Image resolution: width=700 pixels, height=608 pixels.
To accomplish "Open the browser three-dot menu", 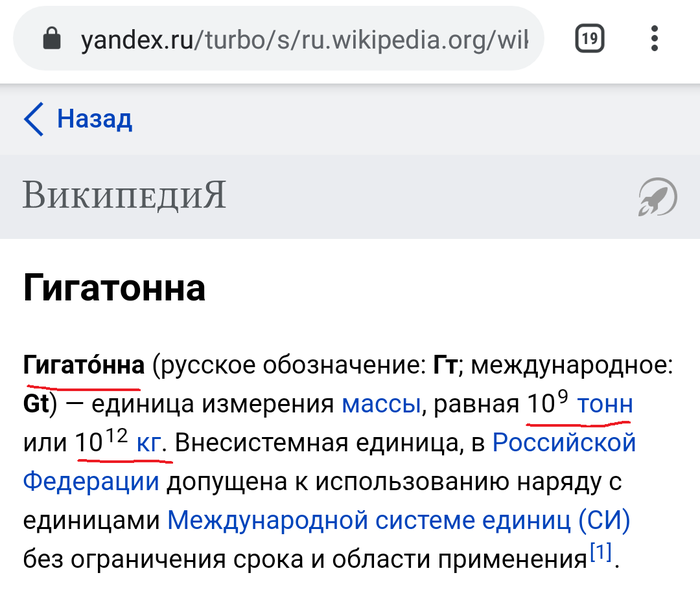I will (654, 39).
